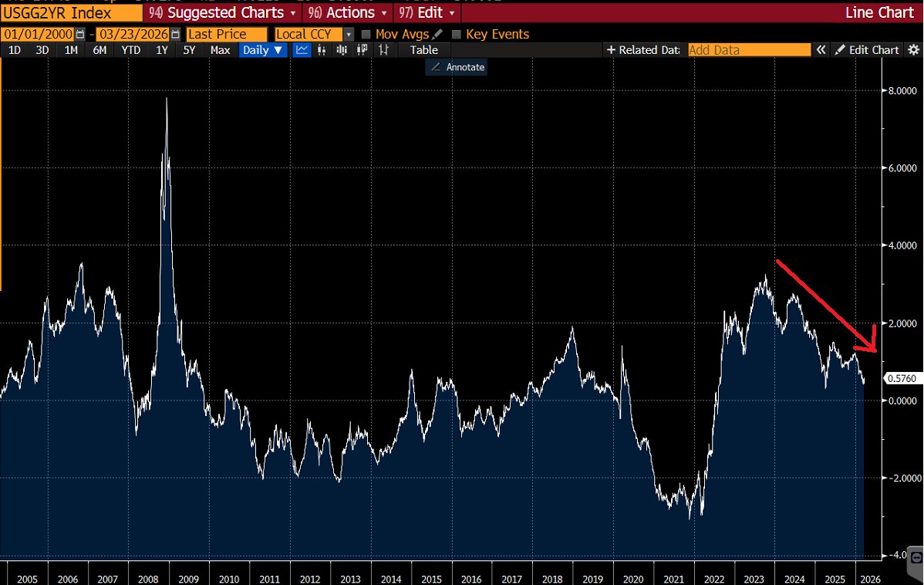Click the 2021 x-axis year label
This screenshot has height=585, width=924.
pos(673,579)
